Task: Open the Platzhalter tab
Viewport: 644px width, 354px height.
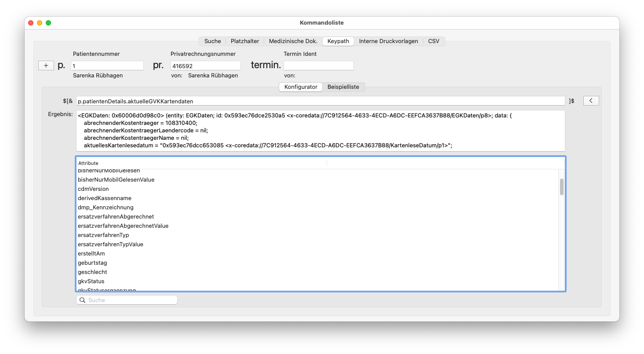Action: [x=245, y=41]
